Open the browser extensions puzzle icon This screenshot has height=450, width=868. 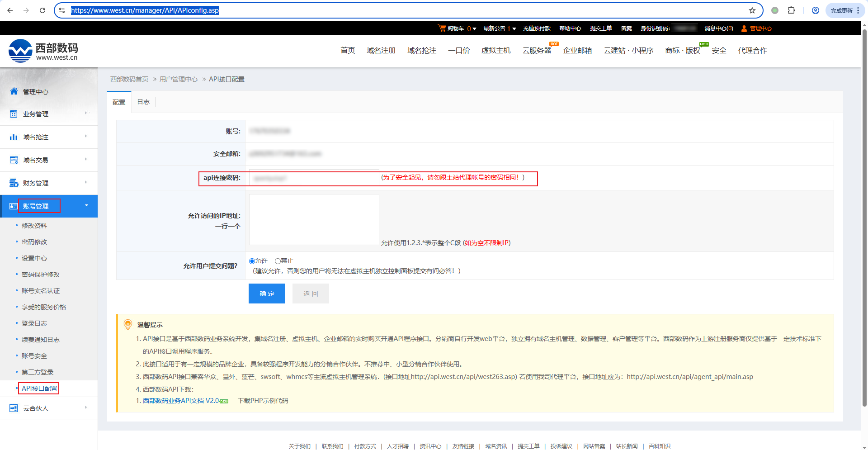click(x=791, y=10)
